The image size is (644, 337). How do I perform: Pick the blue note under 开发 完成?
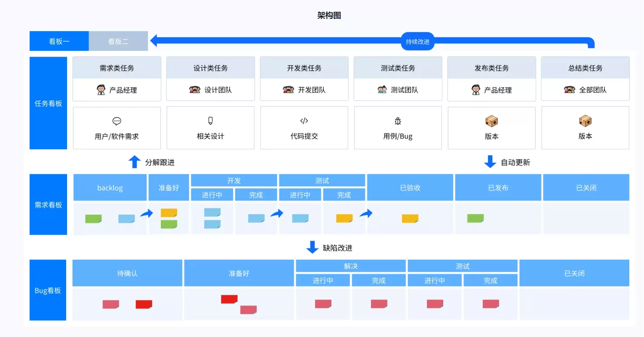[256, 218]
